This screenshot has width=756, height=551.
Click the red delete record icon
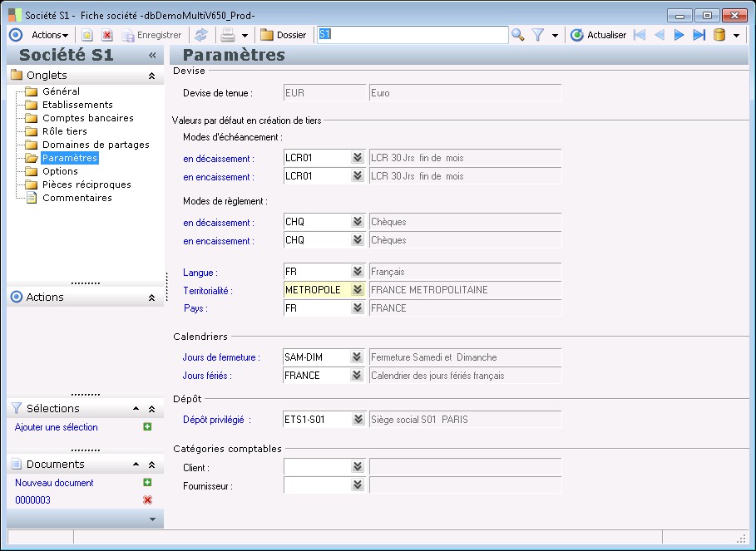point(107,35)
